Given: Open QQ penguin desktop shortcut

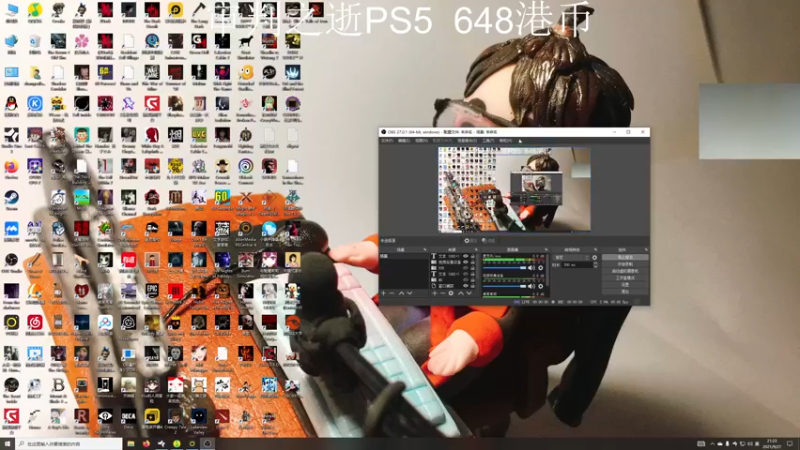Looking at the screenshot, I should pos(11,106).
